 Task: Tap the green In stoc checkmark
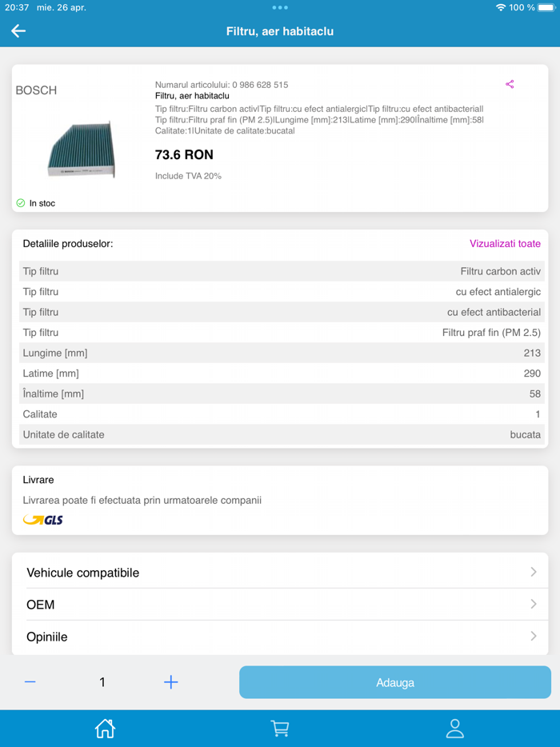21,203
